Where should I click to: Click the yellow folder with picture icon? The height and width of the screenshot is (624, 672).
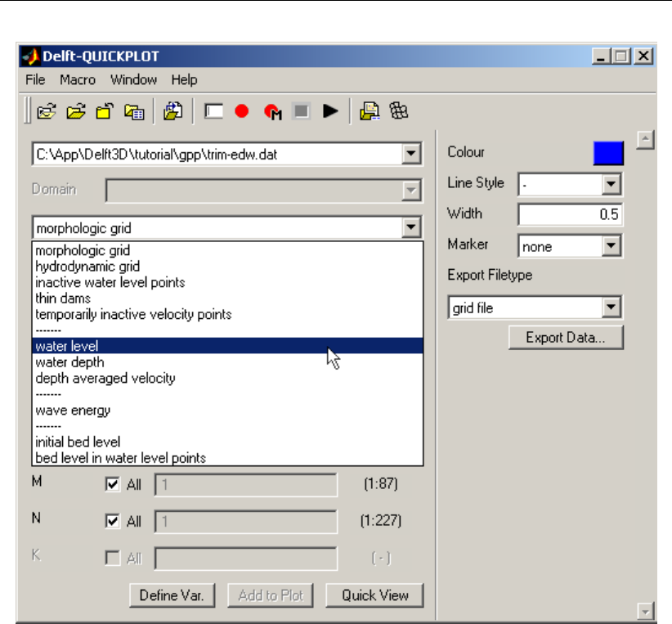tap(370, 111)
